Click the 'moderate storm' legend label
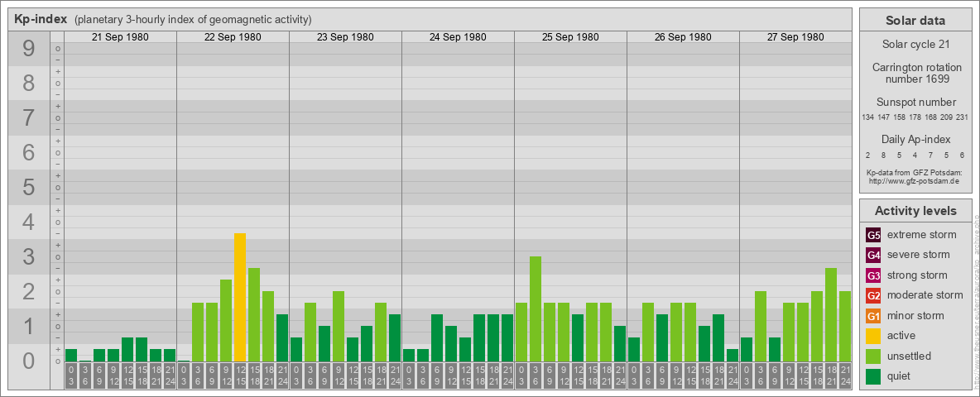The width and height of the screenshot is (980, 397). pos(925,294)
